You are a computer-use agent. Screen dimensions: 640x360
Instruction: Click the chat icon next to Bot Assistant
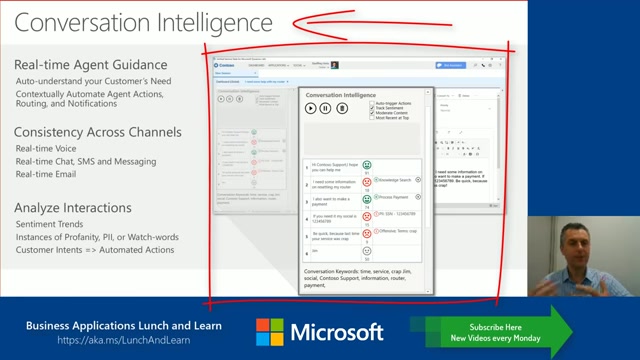tap(475, 65)
